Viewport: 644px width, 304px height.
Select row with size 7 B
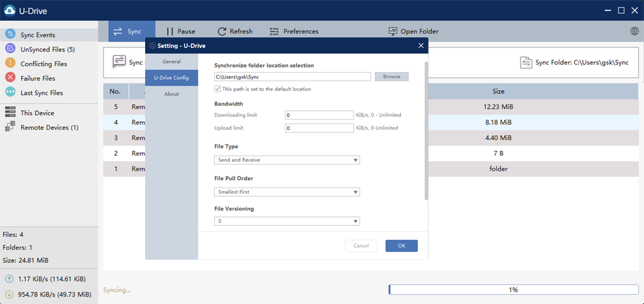(371, 153)
